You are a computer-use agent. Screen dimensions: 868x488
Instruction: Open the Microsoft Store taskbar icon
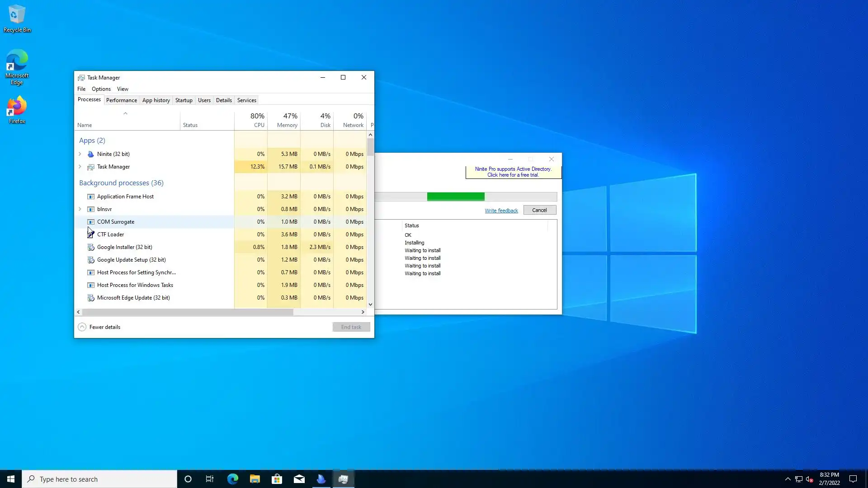pyautogui.click(x=277, y=479)
